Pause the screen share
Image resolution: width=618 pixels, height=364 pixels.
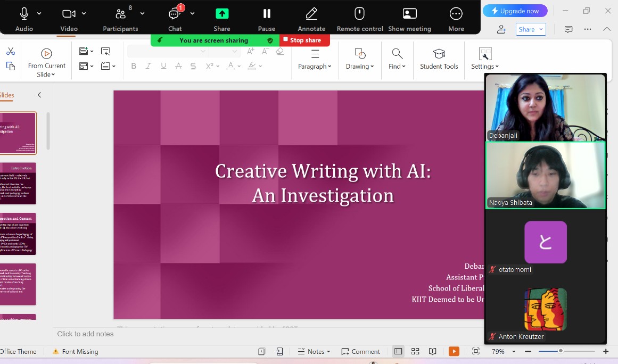pyautogui.click(x=267, y=14)
